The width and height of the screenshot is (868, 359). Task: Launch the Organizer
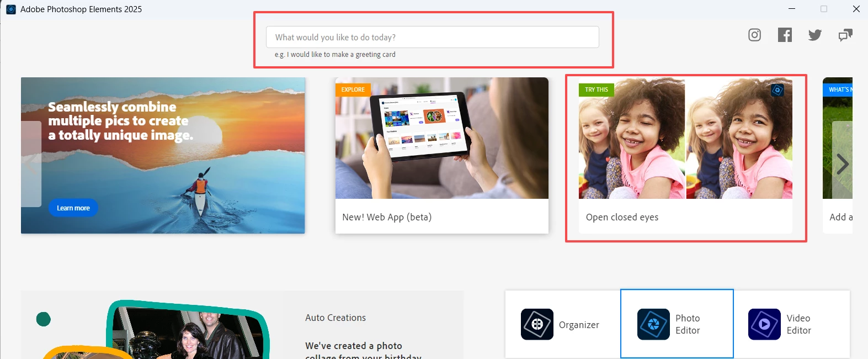pyautogui.click(x=563, y=324)
